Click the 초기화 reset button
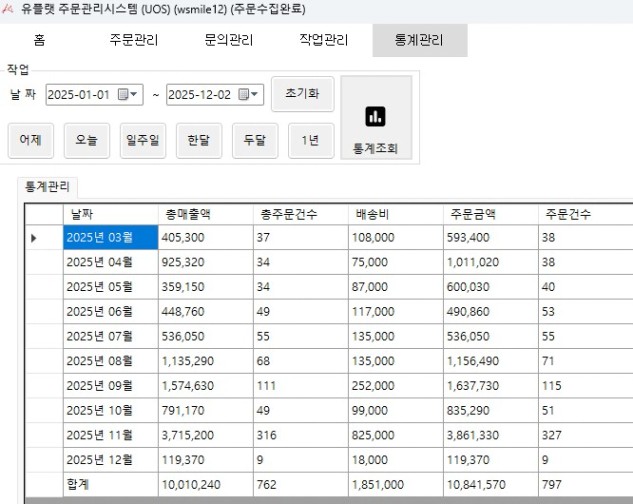This screenshot has height=504, width=633. coord(301,94)
